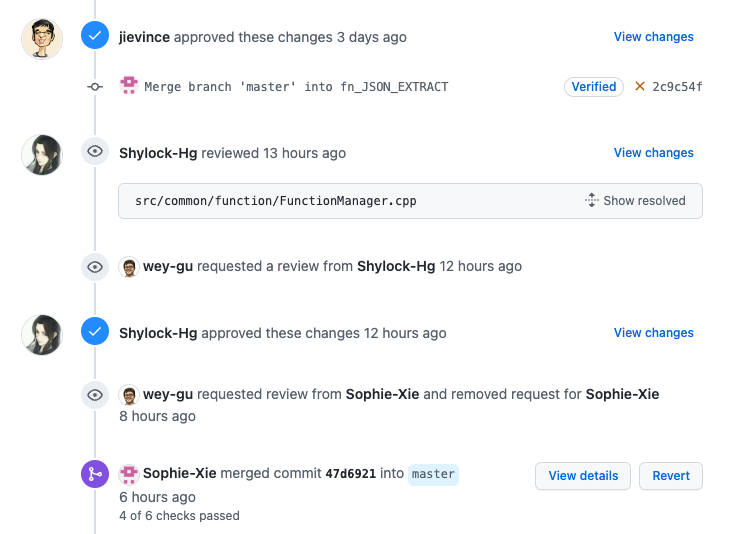756x534 pixels.
Task: Click the Revert button
Action: click(x=671, y=476)
